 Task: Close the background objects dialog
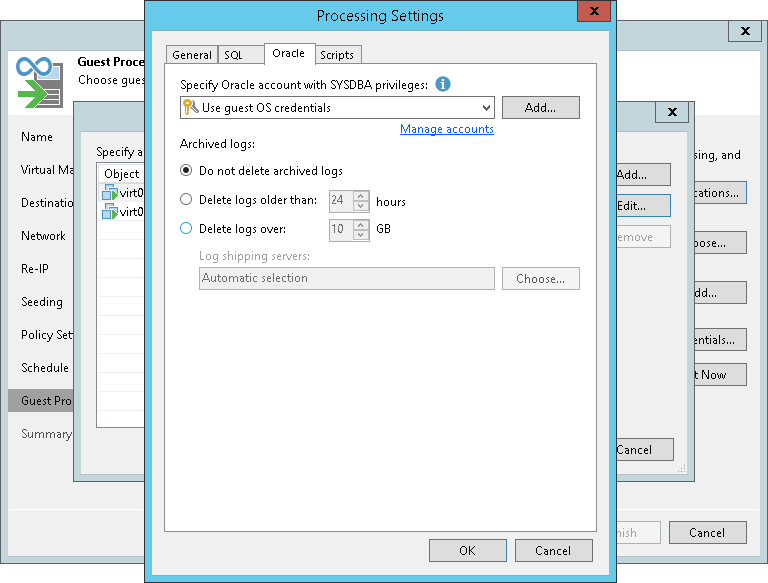[x=672, y=112]
